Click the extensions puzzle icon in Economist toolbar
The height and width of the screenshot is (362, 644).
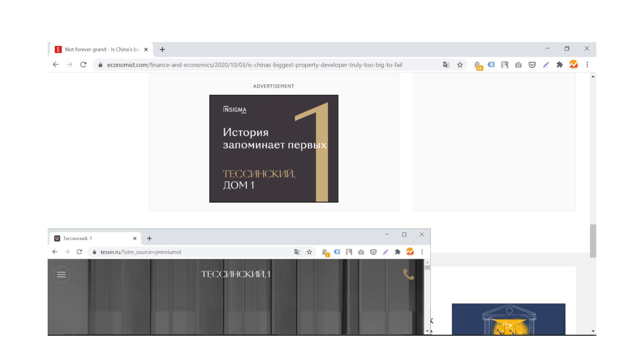click(x=559, y=65)
